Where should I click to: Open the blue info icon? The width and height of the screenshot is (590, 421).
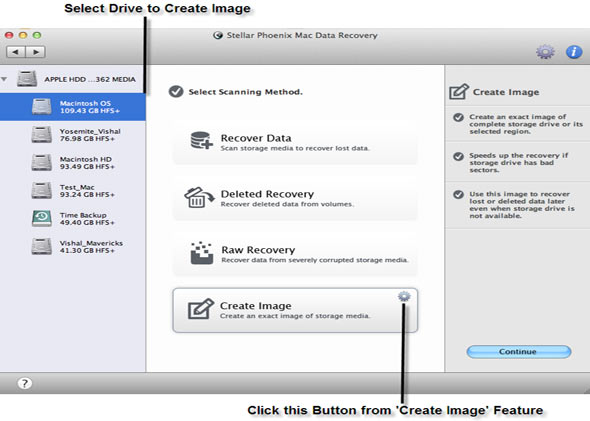click(574, 52)
